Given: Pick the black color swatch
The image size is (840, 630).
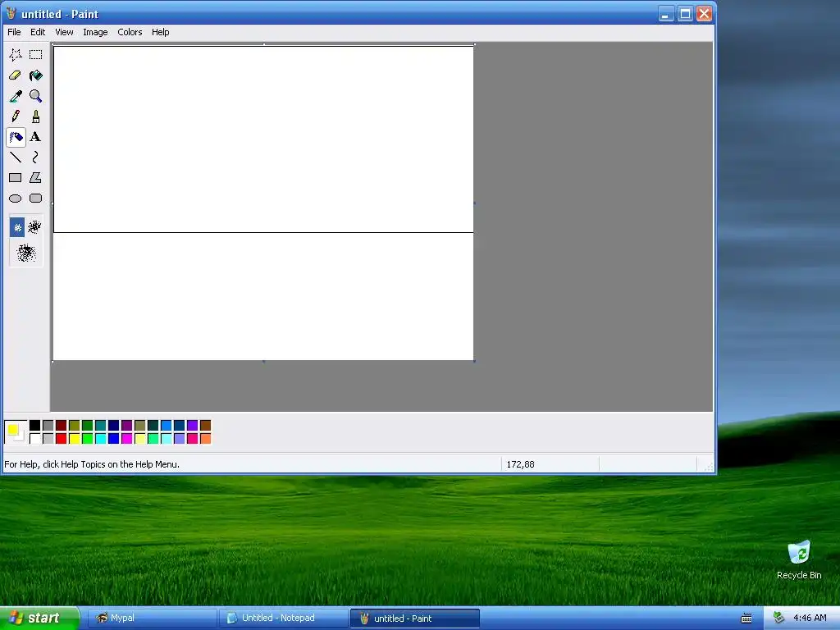Looking at the screenshot, I should pos(34,426).
